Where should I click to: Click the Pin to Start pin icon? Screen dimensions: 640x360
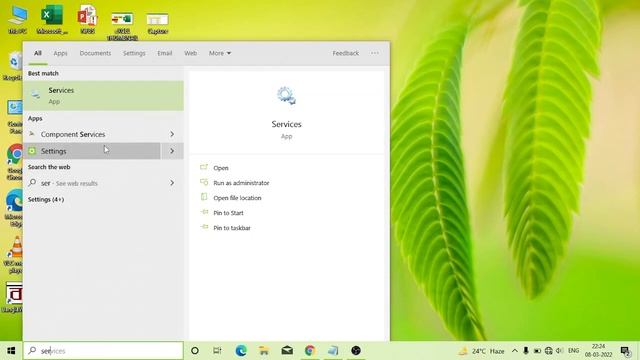204,212
